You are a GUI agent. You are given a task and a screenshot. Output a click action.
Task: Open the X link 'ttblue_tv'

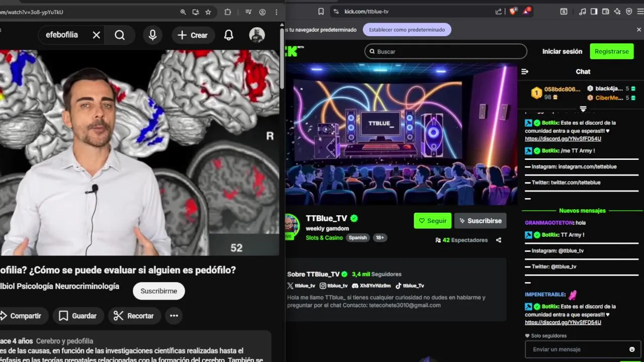(x=301, y=286)
